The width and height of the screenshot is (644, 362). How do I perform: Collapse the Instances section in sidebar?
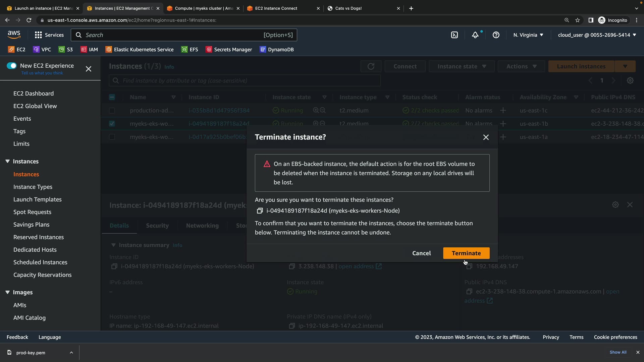(x=7, y=161)
